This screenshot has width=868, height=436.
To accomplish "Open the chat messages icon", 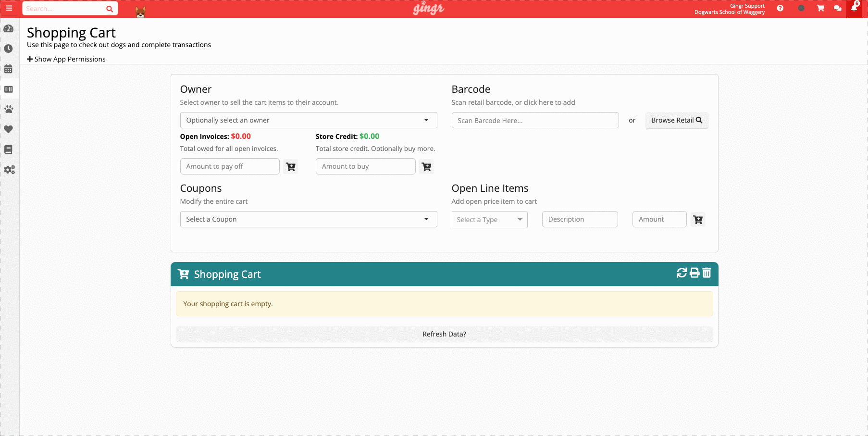I will (x=838, y=8).
